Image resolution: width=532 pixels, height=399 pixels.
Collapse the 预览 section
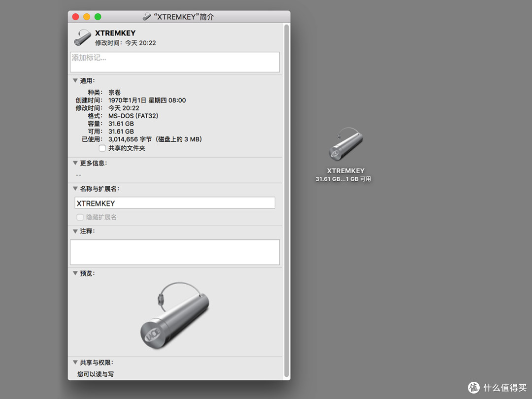(75, 273)
